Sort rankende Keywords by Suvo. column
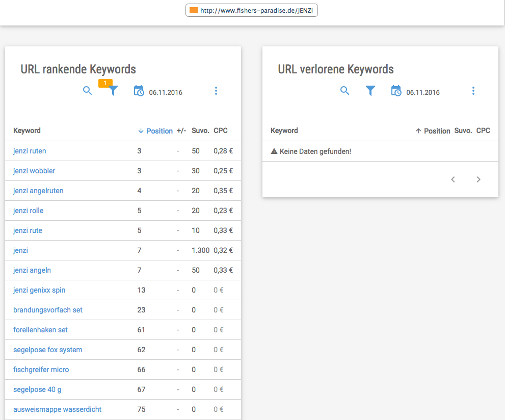 click(200, 130)
